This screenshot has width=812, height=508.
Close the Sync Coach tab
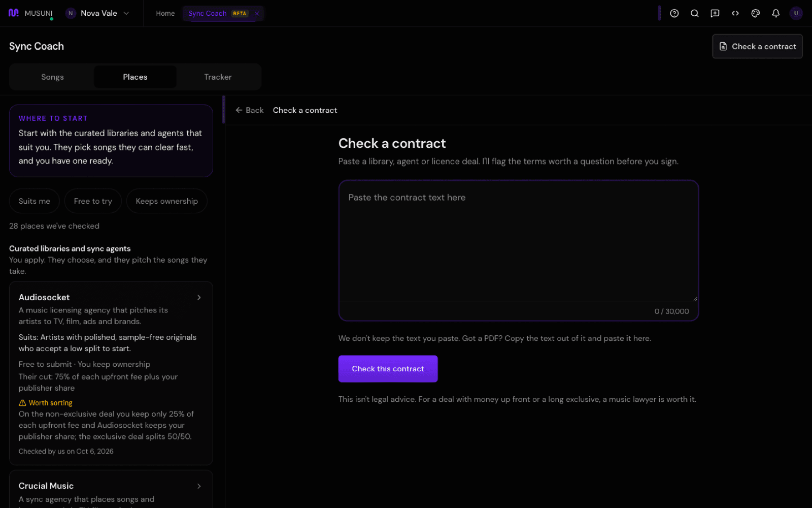point(257,13)
